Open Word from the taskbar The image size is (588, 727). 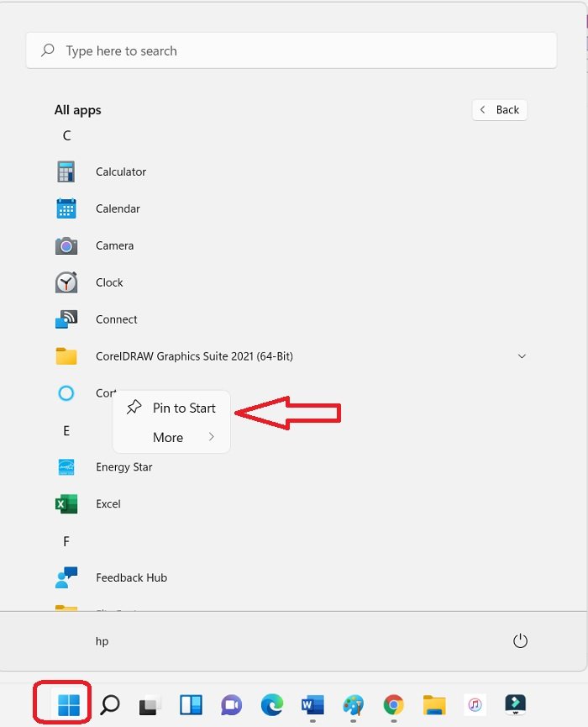312,705
